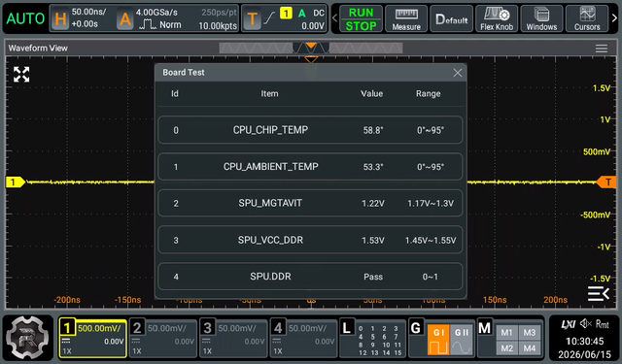Click the Norm acquisition mode icon
The height and width of the screenshot is (364, 622).
point(148,25)
